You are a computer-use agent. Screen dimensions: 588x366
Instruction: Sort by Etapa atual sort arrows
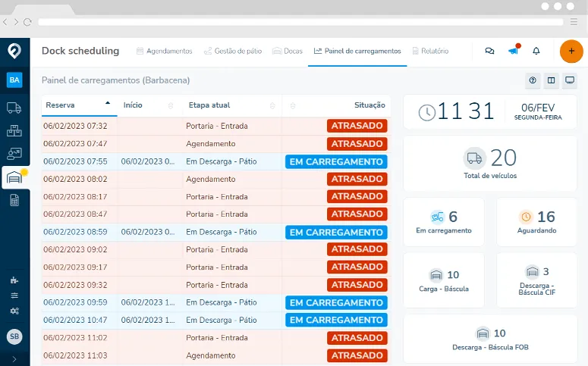[272, 105]
